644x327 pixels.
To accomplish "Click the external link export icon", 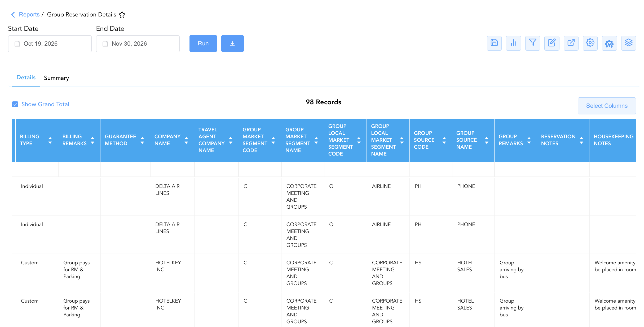I will pos(571,43).
